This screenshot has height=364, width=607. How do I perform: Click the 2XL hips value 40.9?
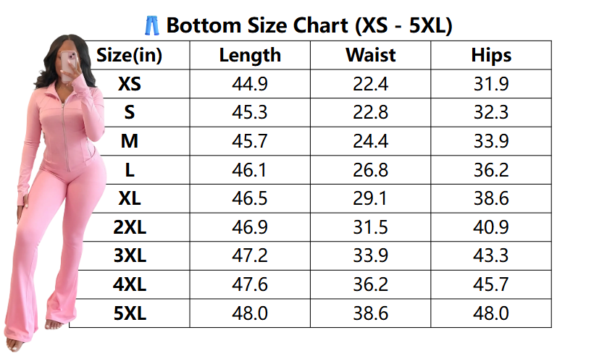(x=491, y=227)
